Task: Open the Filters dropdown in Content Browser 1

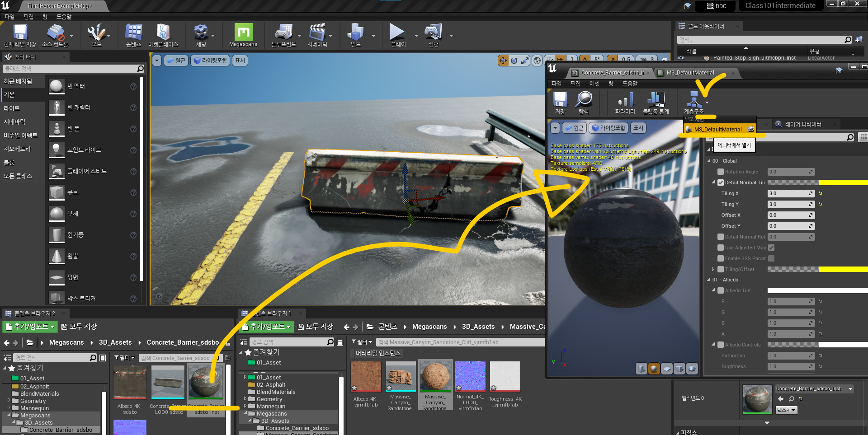Action: tap(362, 342)
